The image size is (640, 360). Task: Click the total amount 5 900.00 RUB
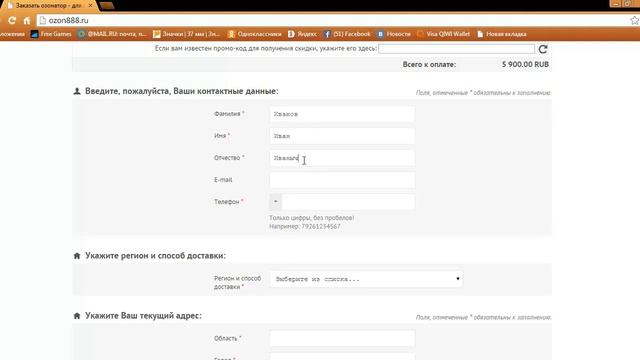[x=525, y=64]
